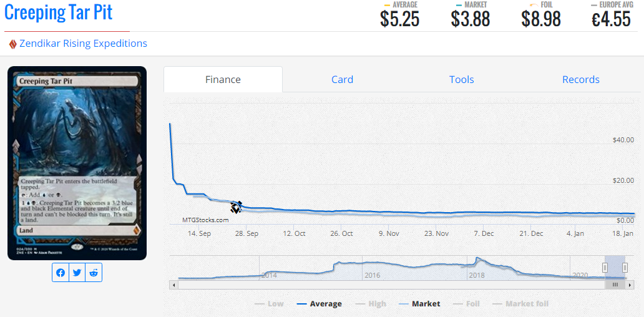This screenshot has height=317, width=644.
Task: Open the Zendikar Rising Expeditions set link
Action: click(83, 44)
